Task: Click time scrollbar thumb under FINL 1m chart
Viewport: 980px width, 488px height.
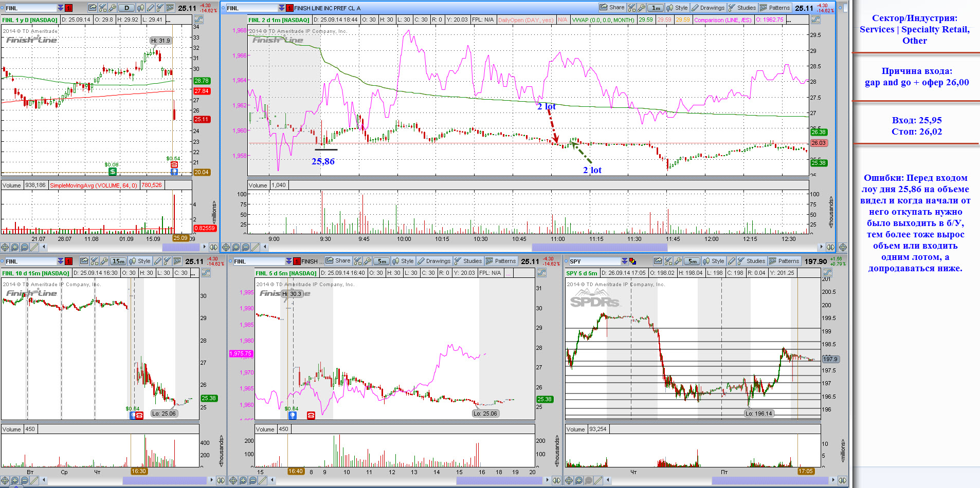Action: tap(599, 247)
